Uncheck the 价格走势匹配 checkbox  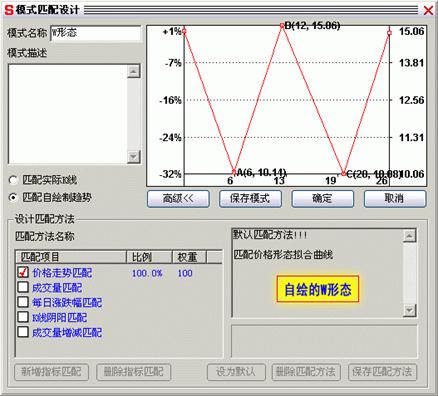[x=23, y=272]
